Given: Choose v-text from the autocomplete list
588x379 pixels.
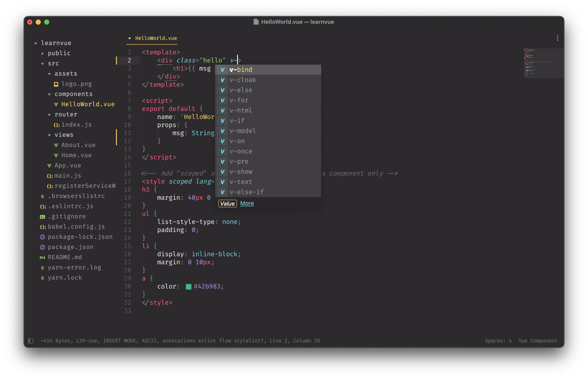Looking at the screenshot, I should pyautogui.click(x=268, y=182).
